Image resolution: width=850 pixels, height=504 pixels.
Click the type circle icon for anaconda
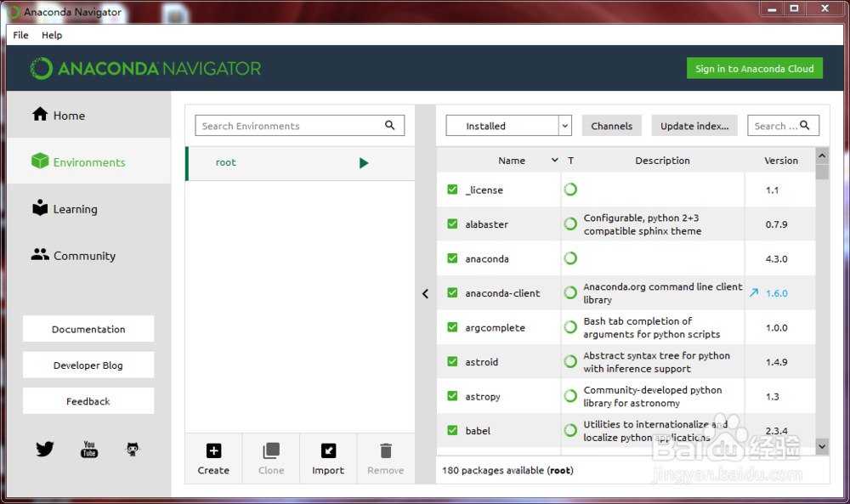pyautogui.click(x=570, y=258)
